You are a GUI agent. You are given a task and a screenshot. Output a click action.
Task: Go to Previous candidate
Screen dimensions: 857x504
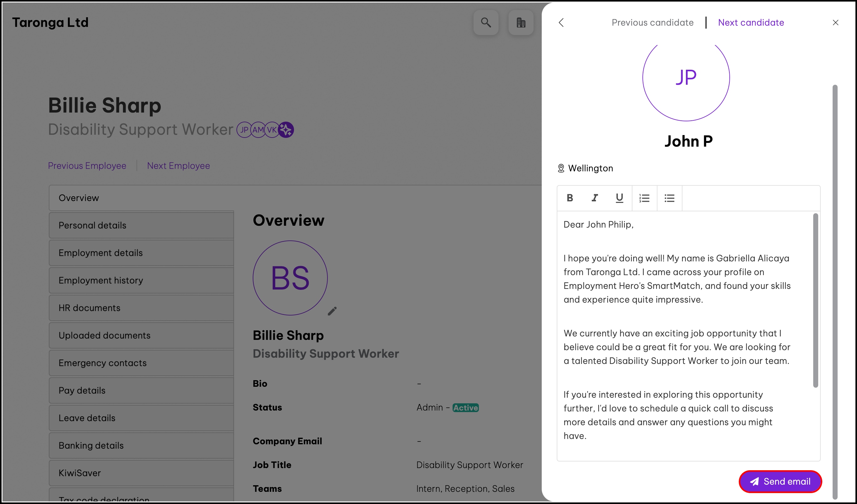click(652, 23)
